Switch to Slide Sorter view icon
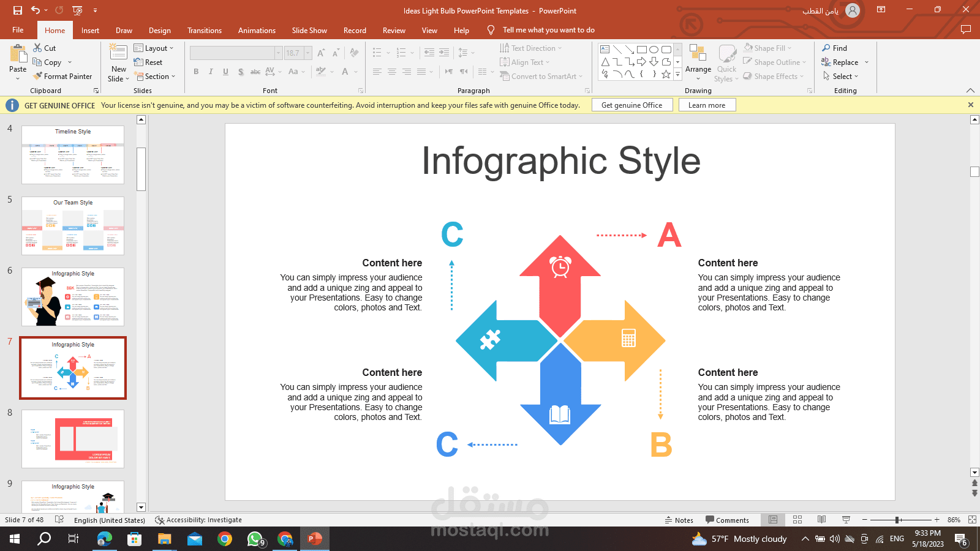980x551 pixels. point(797,520)
